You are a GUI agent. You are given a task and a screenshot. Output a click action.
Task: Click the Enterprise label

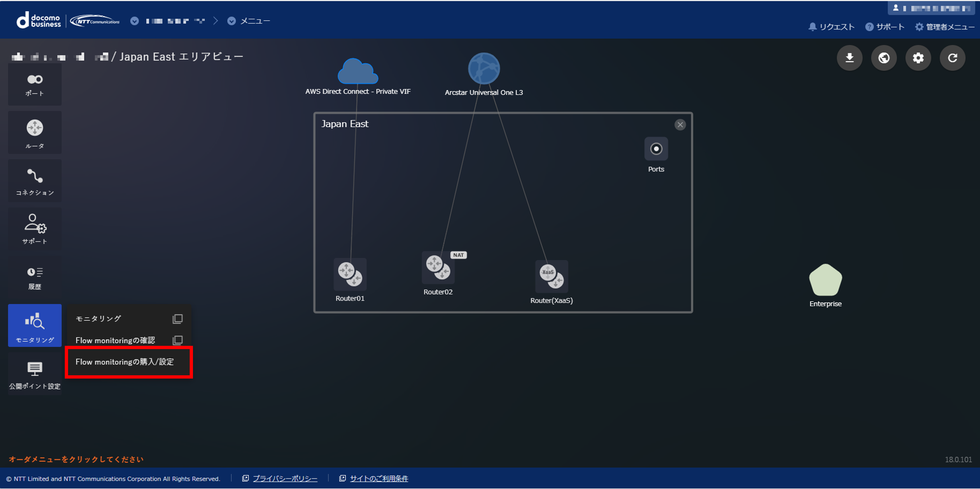click(826, 304)
